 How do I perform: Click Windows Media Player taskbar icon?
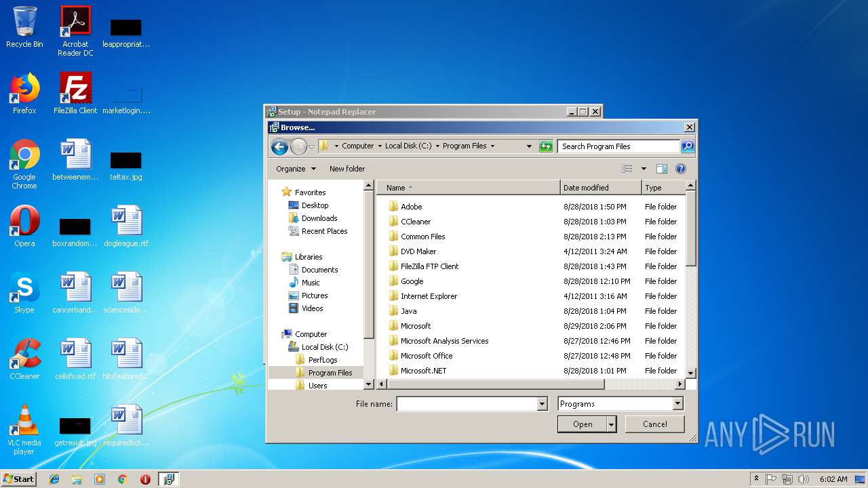click(x=100, y=479)
